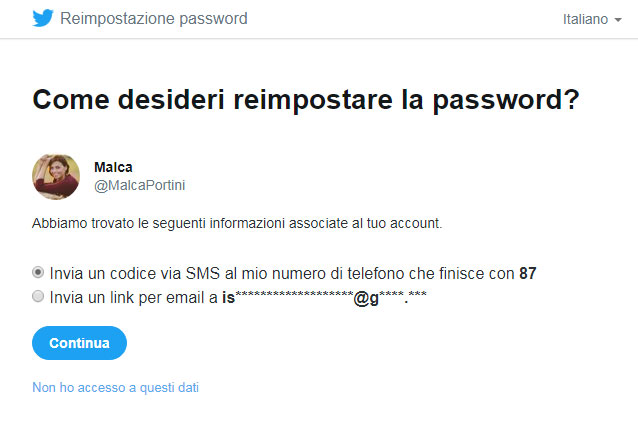Viewport: 638px width, 447px height.
Task: Open the @MalcaPortini handle
Action: click(140, 185)
